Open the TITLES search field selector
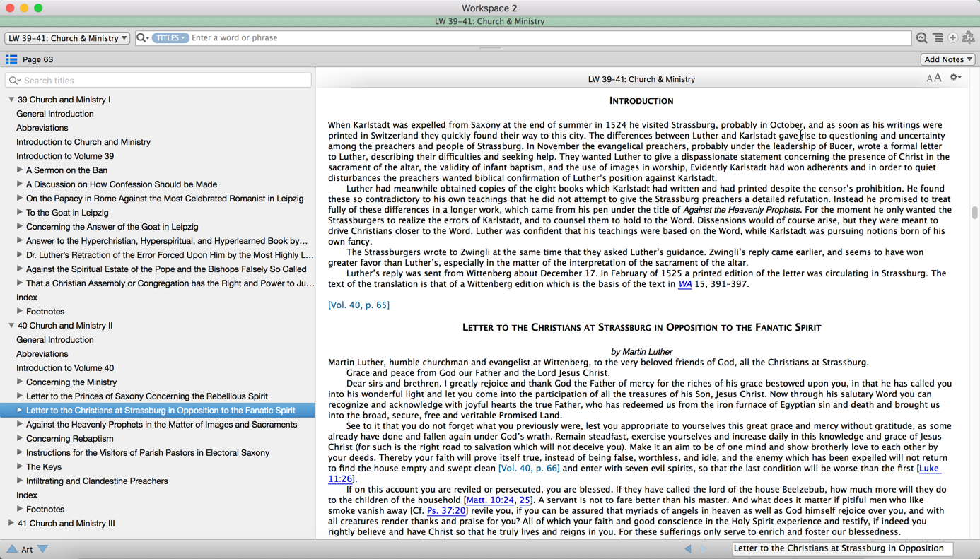The image size is (980, 559). point(170,38)
